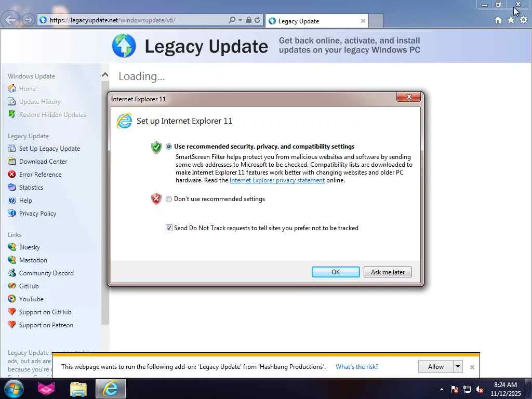The width and height of the screenshot is (532, 399).
Task: Click the Community Discord icon
Action: click(12, 273)
